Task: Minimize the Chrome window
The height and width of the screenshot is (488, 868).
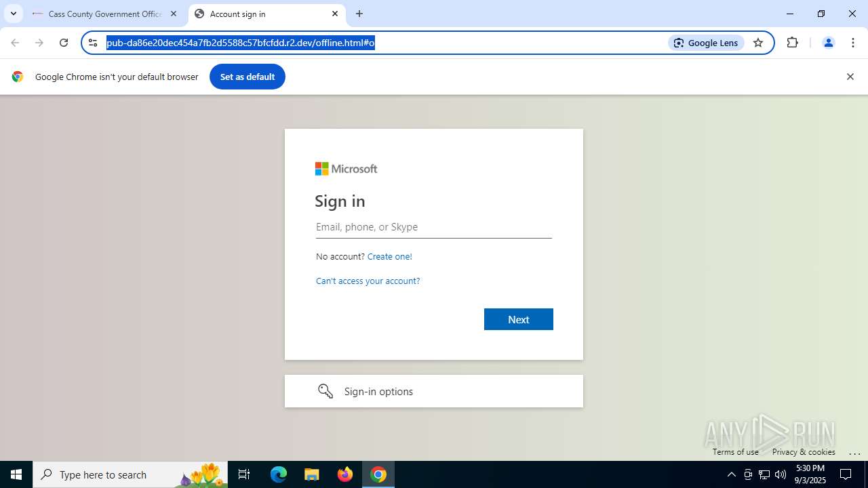Action: click(x=790, y=14)
